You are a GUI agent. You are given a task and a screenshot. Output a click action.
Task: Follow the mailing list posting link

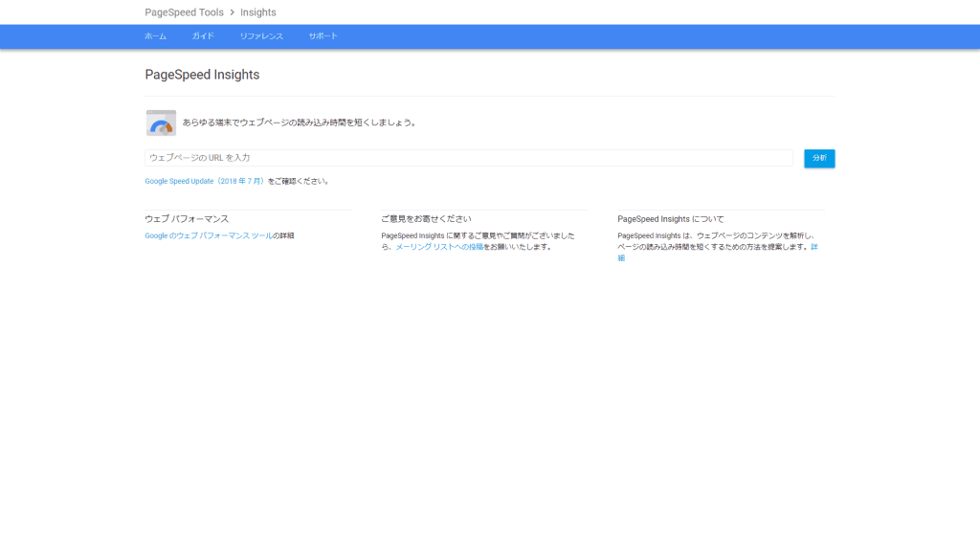(x=439, y=247)
